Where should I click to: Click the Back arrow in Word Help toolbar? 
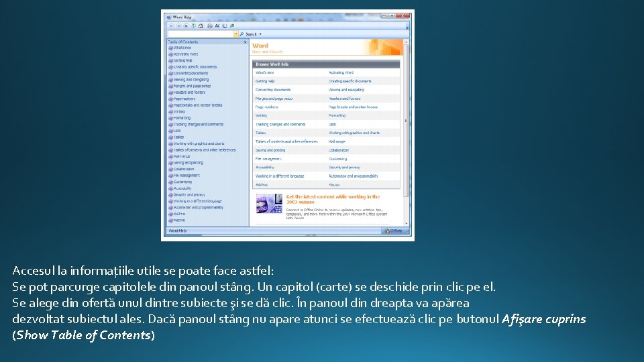point(171,26)
